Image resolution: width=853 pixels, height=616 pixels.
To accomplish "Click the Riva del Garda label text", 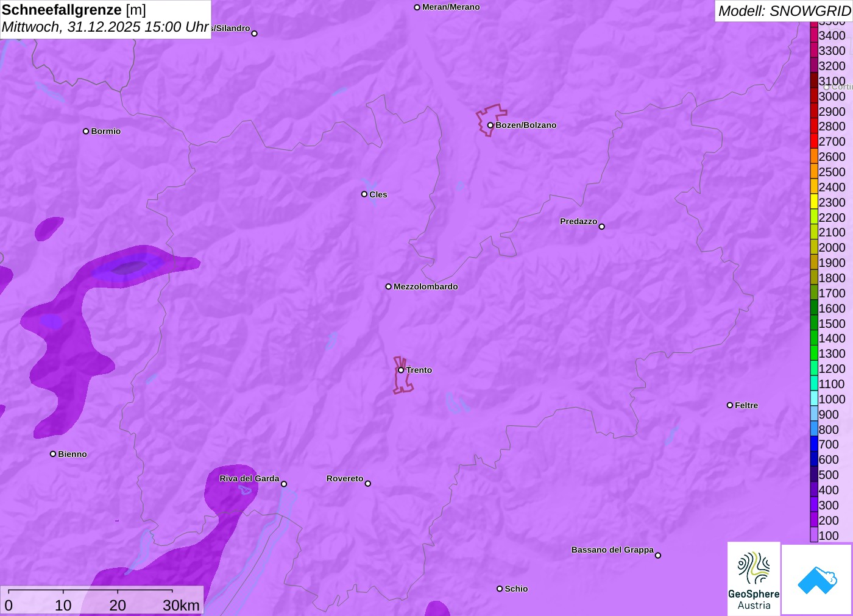I will 250,478.
